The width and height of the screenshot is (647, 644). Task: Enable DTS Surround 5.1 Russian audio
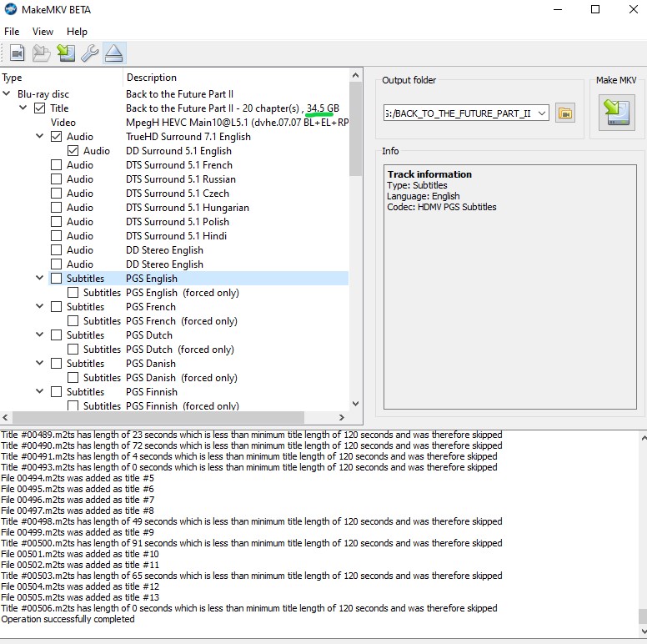56,179
